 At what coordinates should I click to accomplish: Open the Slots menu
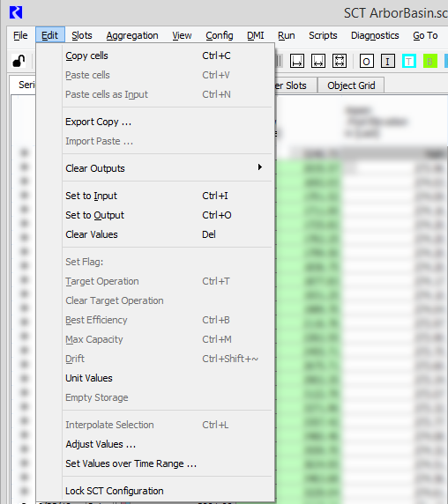pyautogui.click(x=82, y=35)
